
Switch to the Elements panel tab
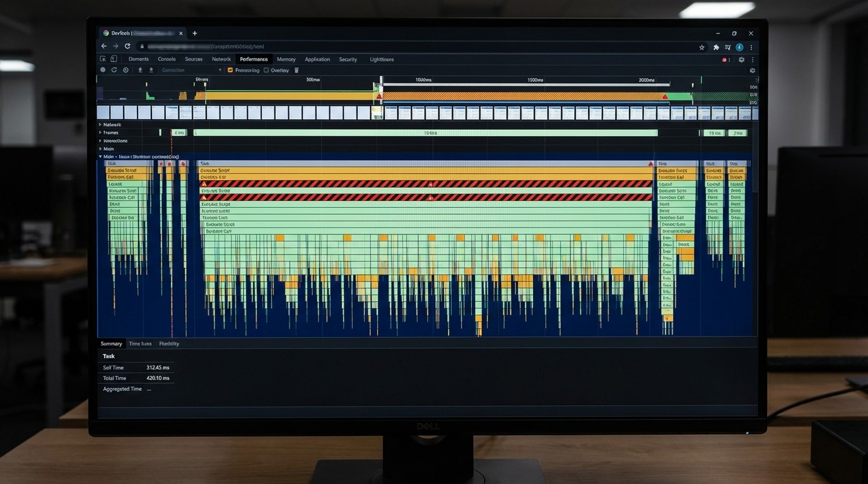(139, 59)
